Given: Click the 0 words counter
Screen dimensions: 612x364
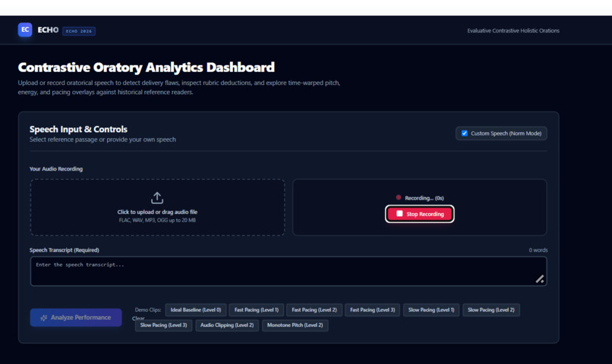Looking at the screenshot, I should pyautogui.click(x=538, y=250).
